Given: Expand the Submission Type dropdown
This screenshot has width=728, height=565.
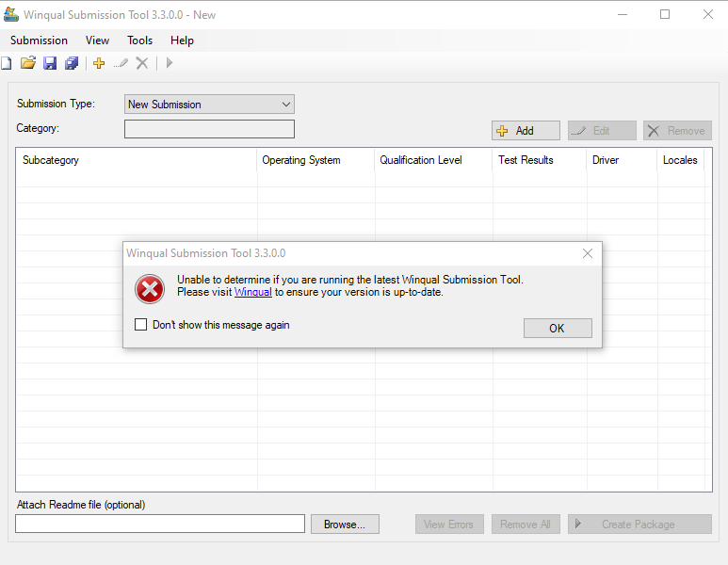Looking at the screenshot, I should click(286, 105).
